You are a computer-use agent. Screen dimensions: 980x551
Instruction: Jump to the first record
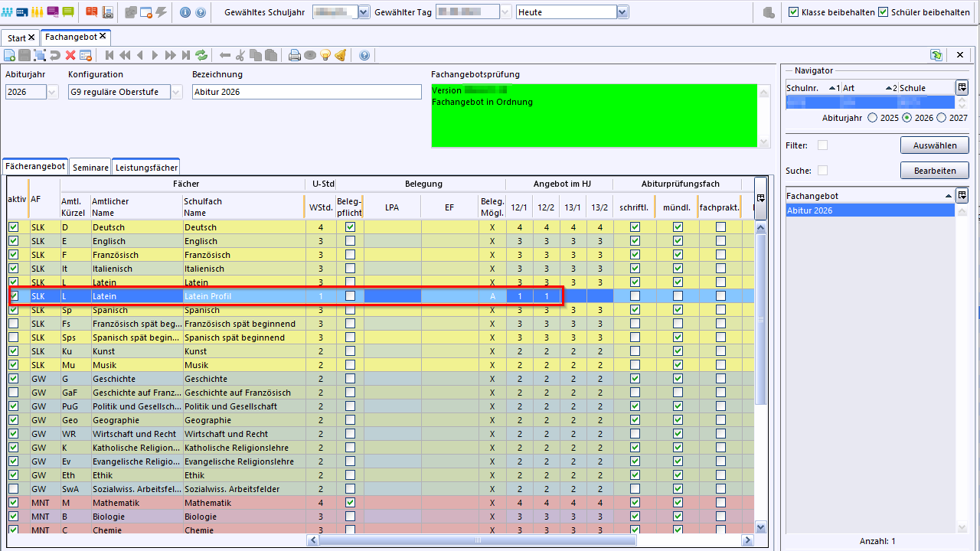click(109, 55)
